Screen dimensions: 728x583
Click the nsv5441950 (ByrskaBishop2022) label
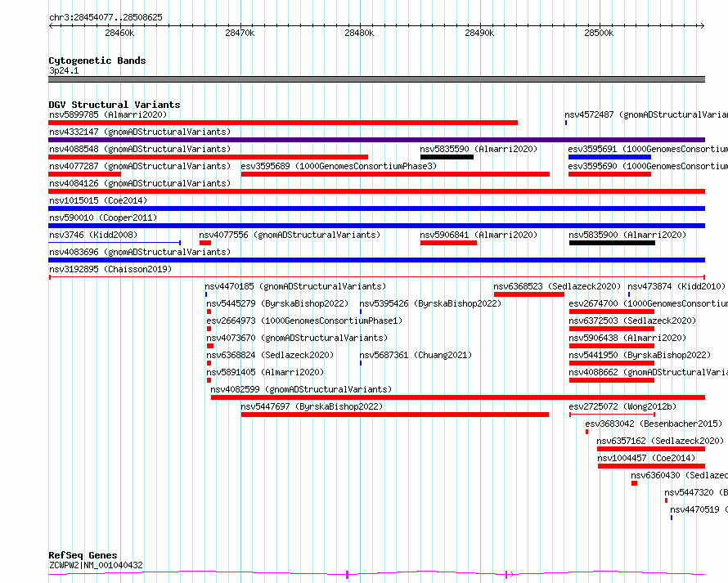tap(640, 355)
